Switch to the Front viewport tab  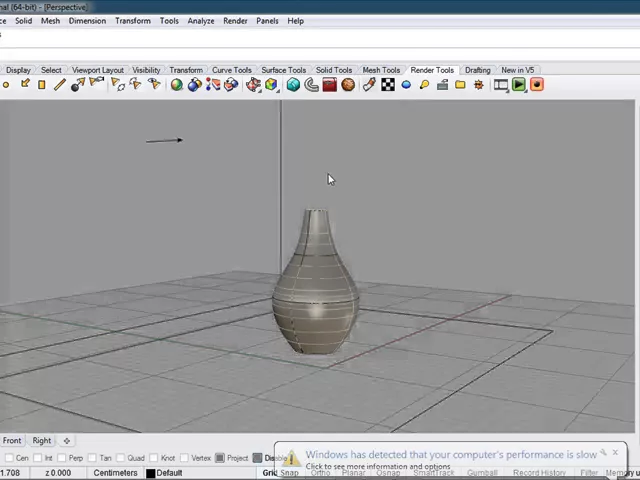[x=12, y=441]
